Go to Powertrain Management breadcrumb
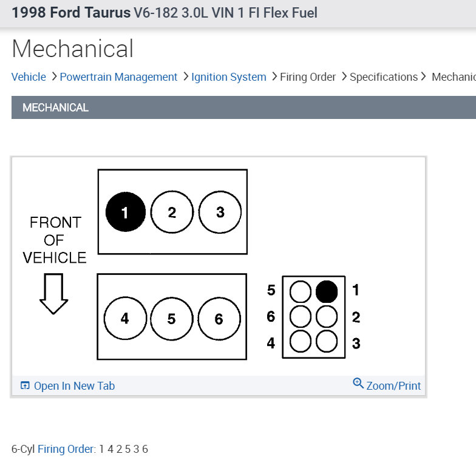 [x=118, y=76]
